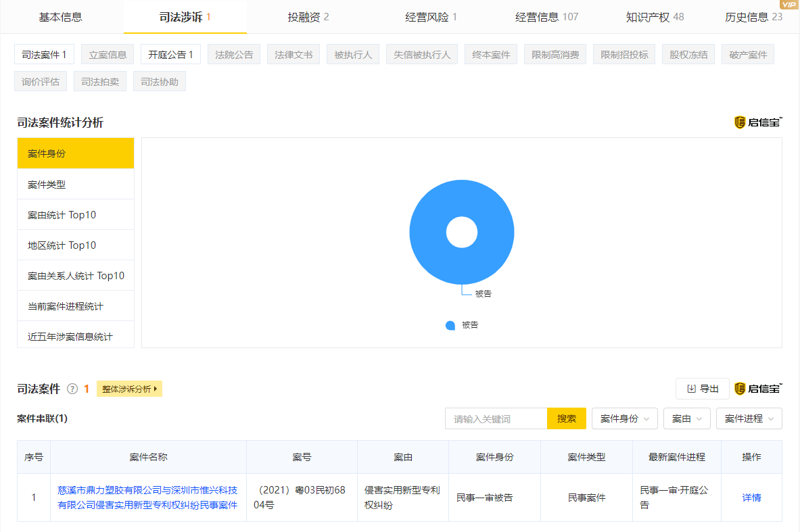This screenshot has height=532, width=800.
Task: Expand the 案件进程 filter dropdown
Action: coord(749,418)
